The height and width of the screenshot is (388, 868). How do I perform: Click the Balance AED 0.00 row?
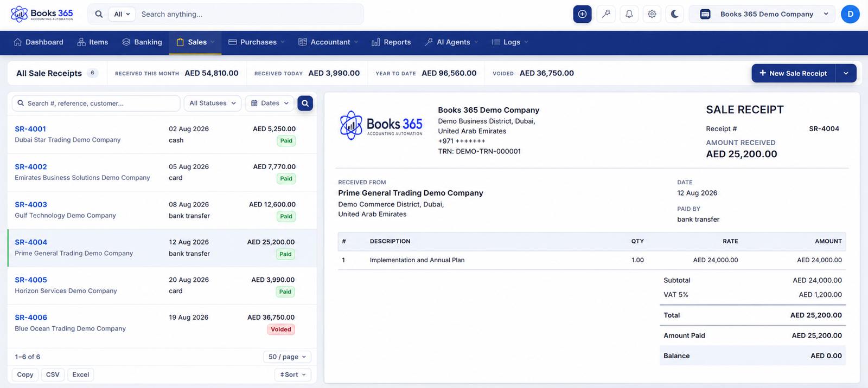pos(752,356)
